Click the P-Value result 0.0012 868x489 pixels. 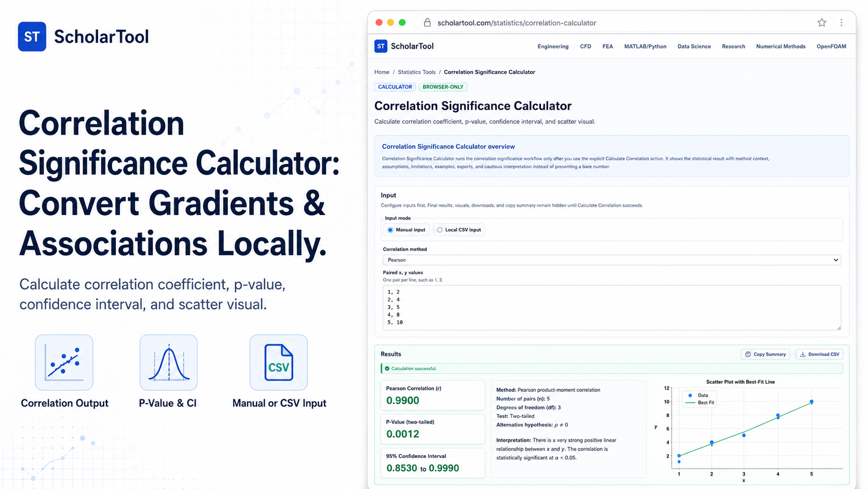[403, 434]
